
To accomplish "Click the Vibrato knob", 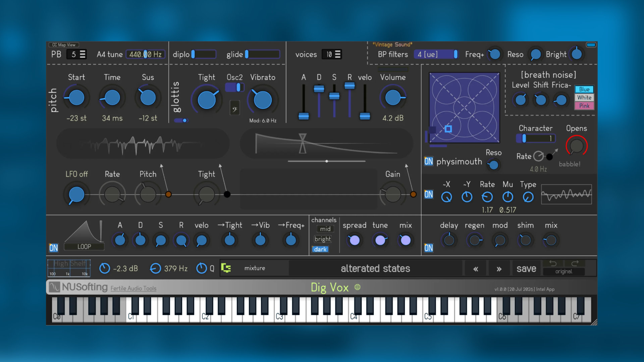I will [x=263, y=100].
